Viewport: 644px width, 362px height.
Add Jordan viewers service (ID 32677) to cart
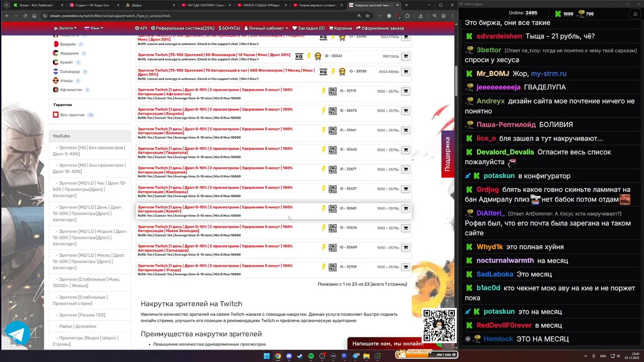(406, 169)
